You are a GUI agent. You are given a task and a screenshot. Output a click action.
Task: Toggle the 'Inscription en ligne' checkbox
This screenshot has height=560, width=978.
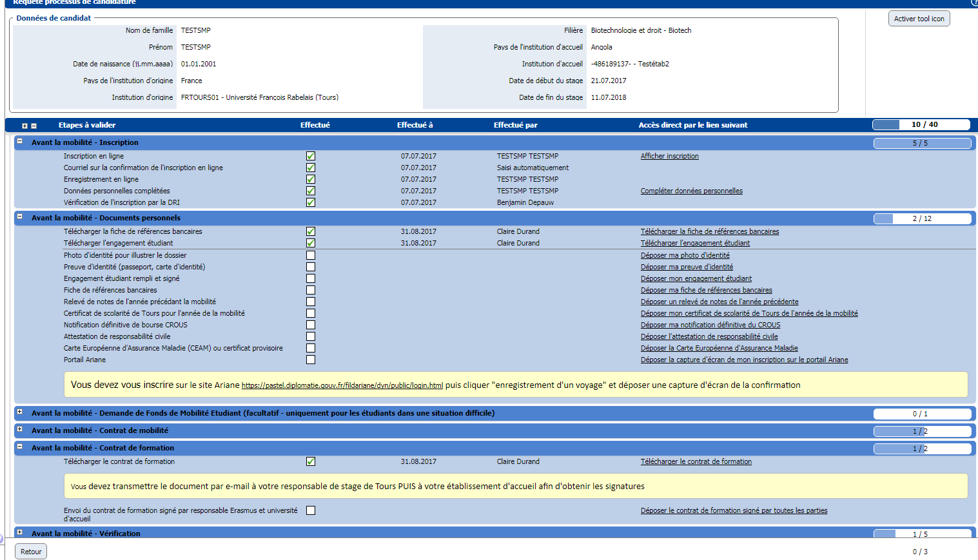click(311, 156)
